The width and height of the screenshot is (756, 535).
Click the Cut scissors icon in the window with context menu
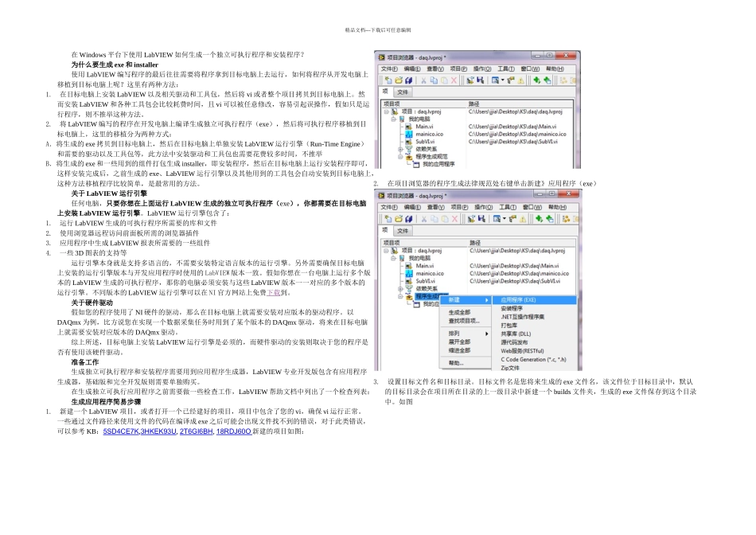pyautogui.click(x=424, y=219)
